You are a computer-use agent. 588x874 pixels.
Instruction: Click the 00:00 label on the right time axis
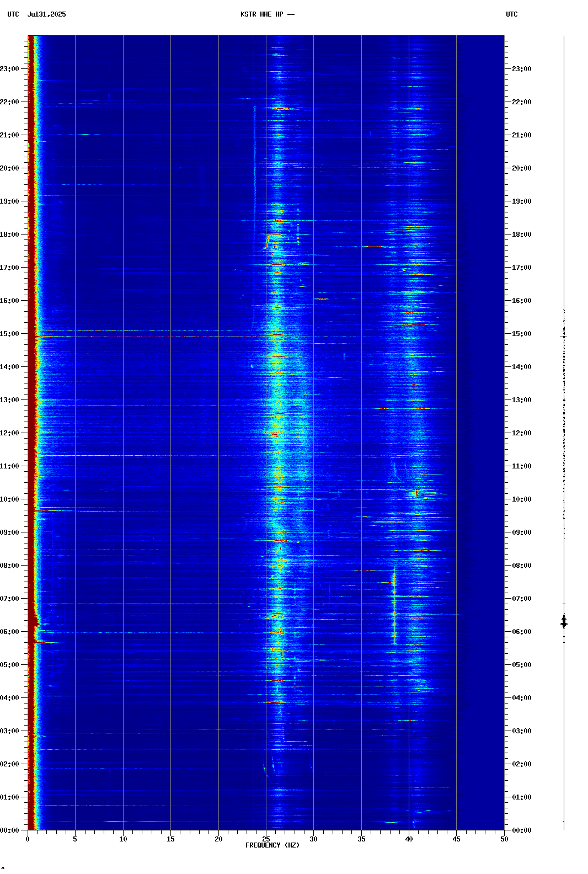click(522, 830)
